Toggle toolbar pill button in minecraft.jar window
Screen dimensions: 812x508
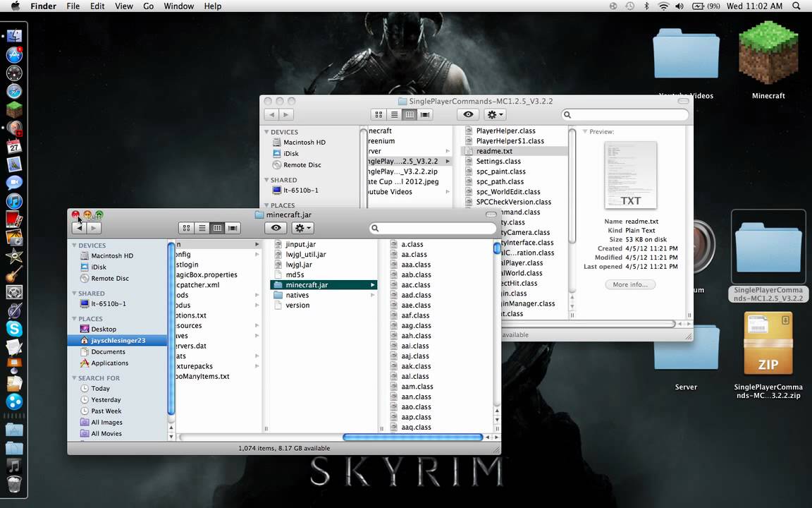click(491, 214)
